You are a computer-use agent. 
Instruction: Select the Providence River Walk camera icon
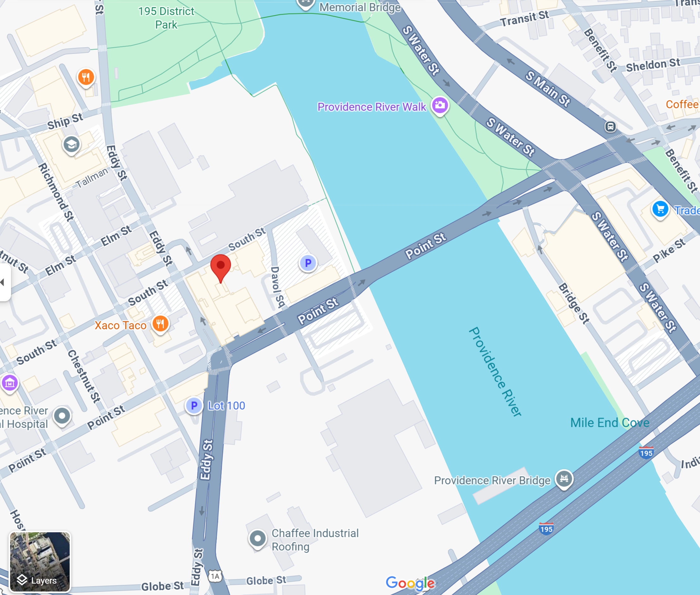[440, 106]
